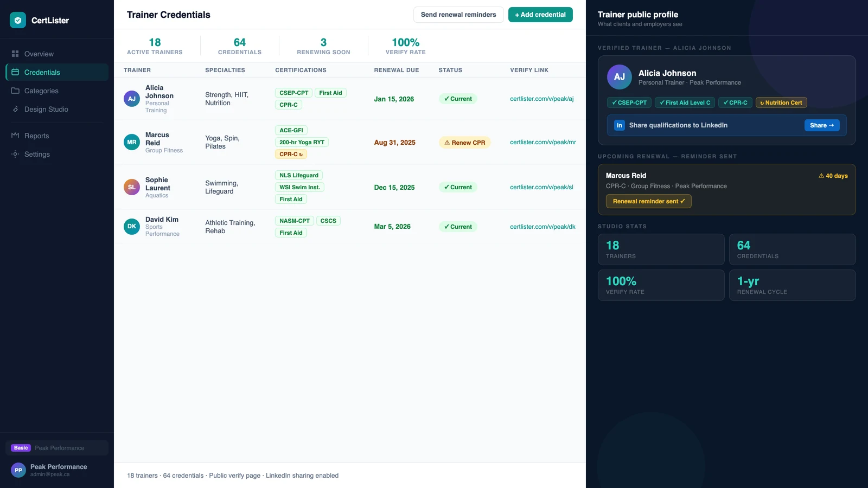Click the Share button for LinkedIn
This screenshot has height=488, width=868.
coord(822,125)
